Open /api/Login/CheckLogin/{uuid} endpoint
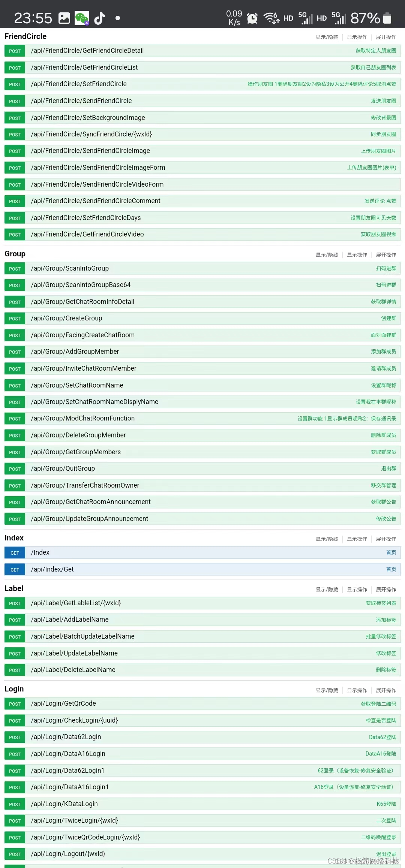Screen dimensions: 405x868 click(202, 721)
